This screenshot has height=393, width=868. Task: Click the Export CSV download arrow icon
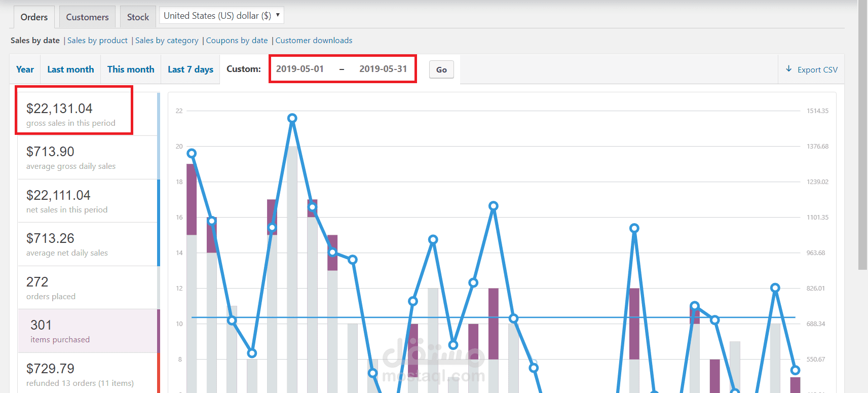coord(788,69)
